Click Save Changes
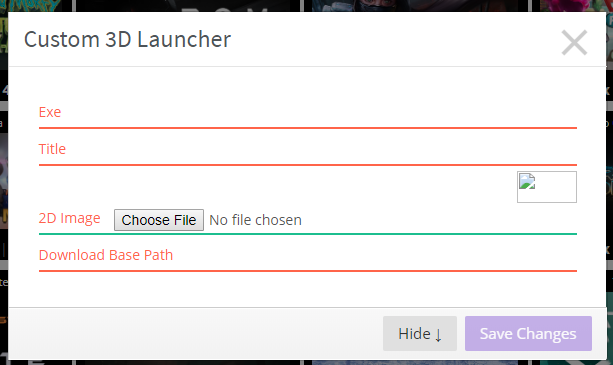Screen dimensions: 613x365 coord(528,333)
